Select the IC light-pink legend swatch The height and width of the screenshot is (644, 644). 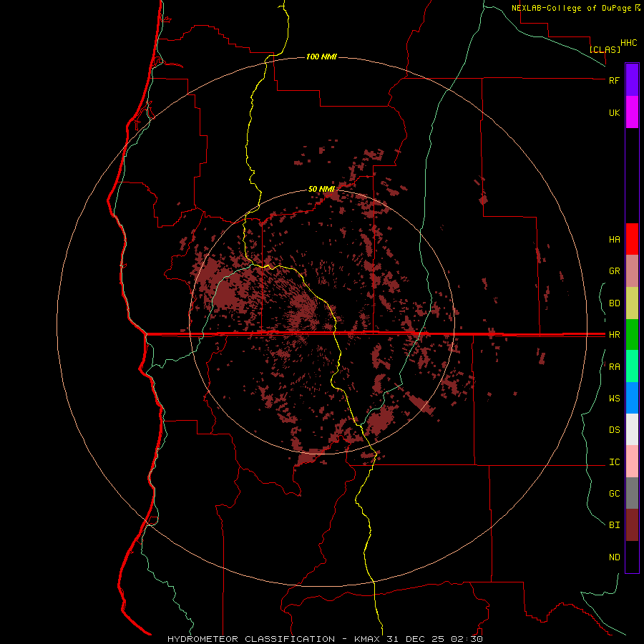pos(632,462)
